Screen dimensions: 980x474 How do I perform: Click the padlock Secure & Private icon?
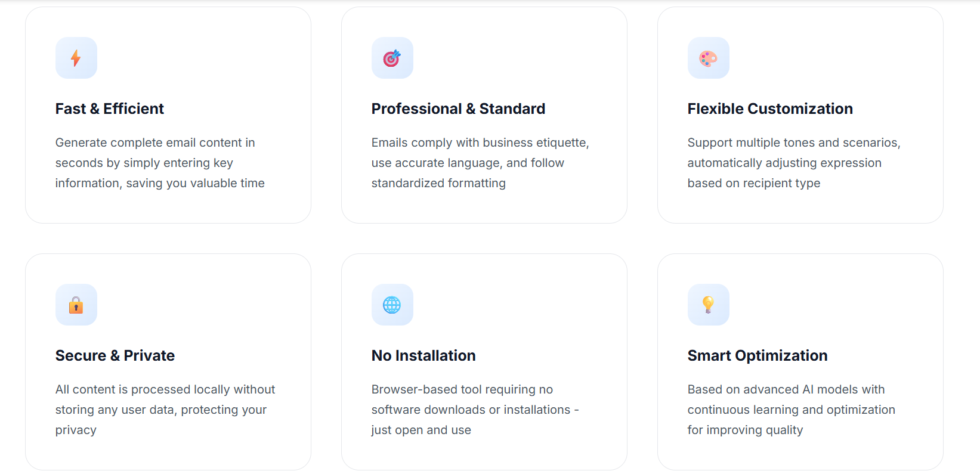(76, 305)
